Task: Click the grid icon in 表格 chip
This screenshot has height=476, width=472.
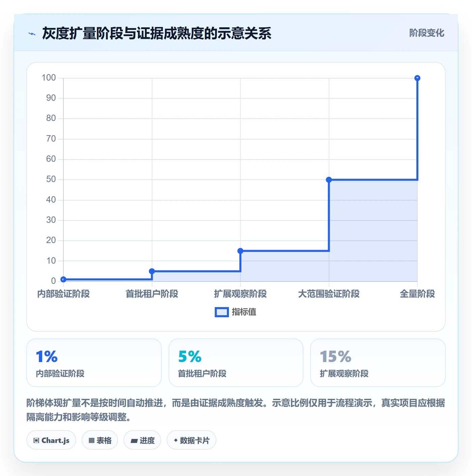Action: coord(91,441)
